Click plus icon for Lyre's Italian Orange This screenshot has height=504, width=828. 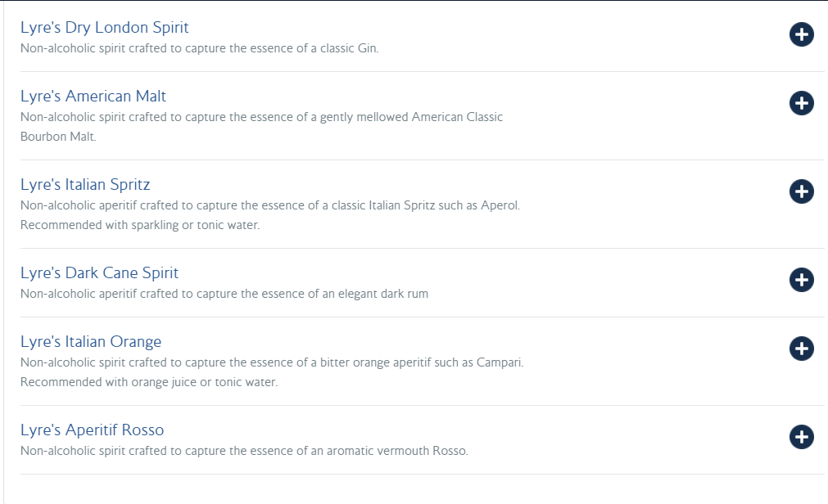coord(801,349)
